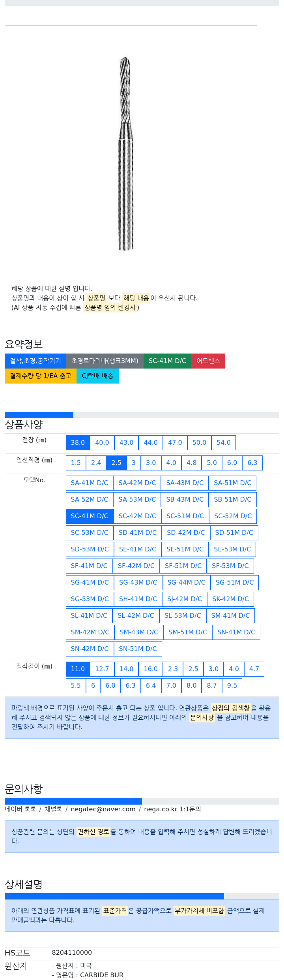Image resolution: width=284 pixels, height=980 pixels.
Task: Select cutting length 12.7 option
Action: pyautogui.click(x=102, y=669)
